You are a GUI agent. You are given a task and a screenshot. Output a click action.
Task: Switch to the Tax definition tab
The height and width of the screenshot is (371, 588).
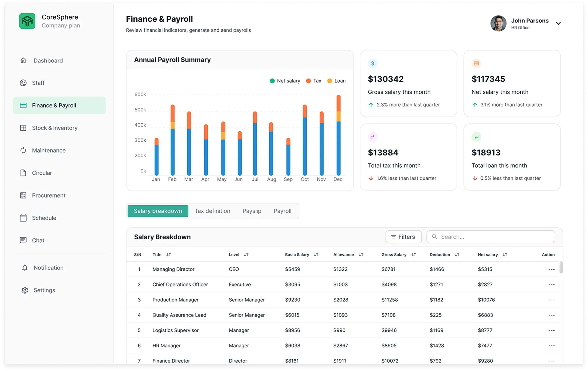click(x=212, y=211)
